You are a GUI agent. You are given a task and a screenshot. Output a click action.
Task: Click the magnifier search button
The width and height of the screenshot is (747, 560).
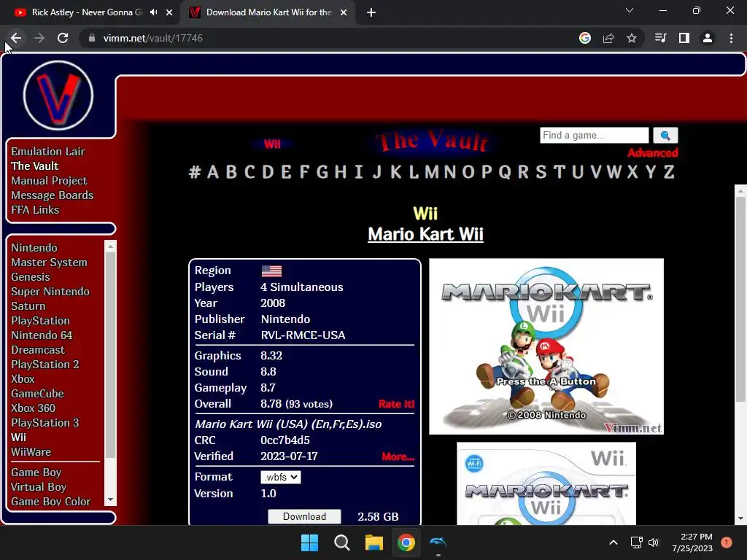click(x=665, y=135)
